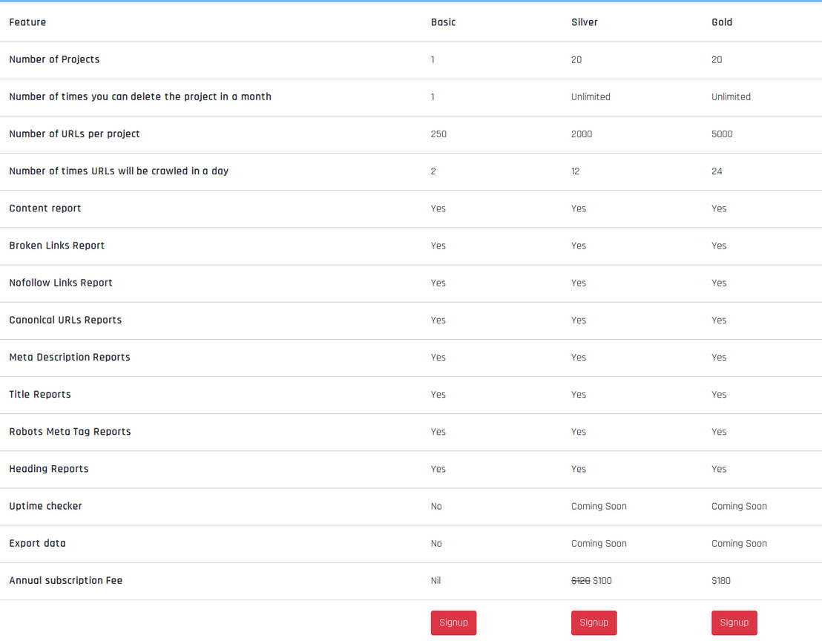Select the Gold crawl frequency value 24
Screen dimensions: 822x644
point(716,171)
